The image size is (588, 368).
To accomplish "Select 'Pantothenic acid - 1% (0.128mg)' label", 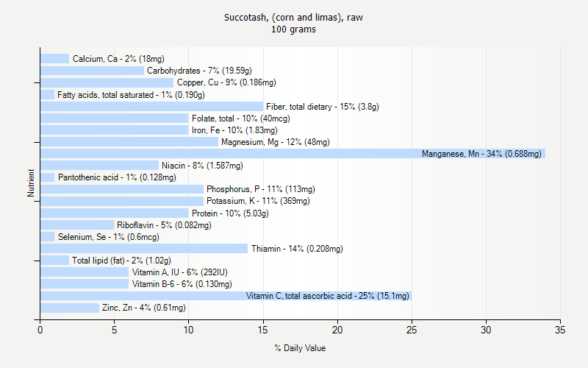I will [117, 177].
